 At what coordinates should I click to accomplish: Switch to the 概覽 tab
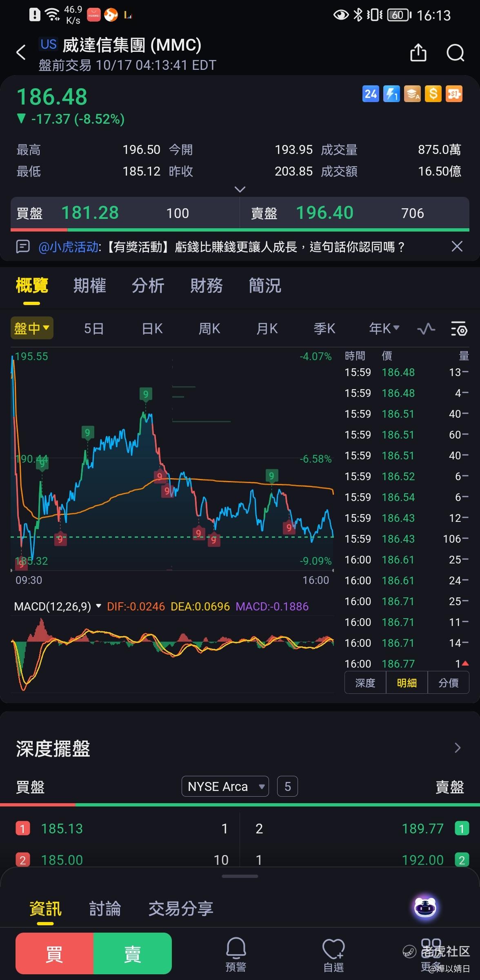[x=32, y=285]
